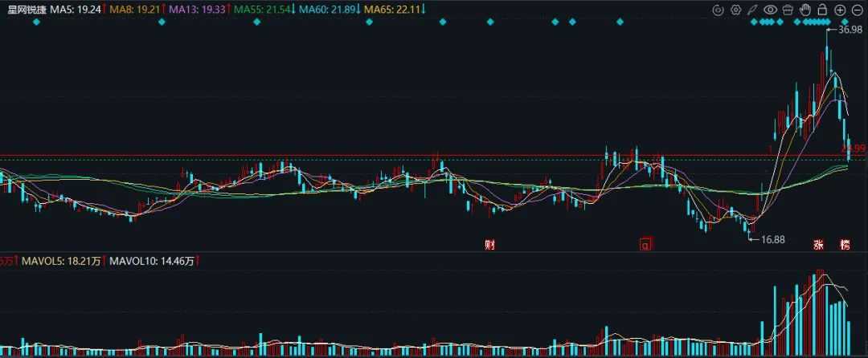Zoom in with the plus circle icon
The height and width of the screenshot is (358, 868).
(840, 10)
